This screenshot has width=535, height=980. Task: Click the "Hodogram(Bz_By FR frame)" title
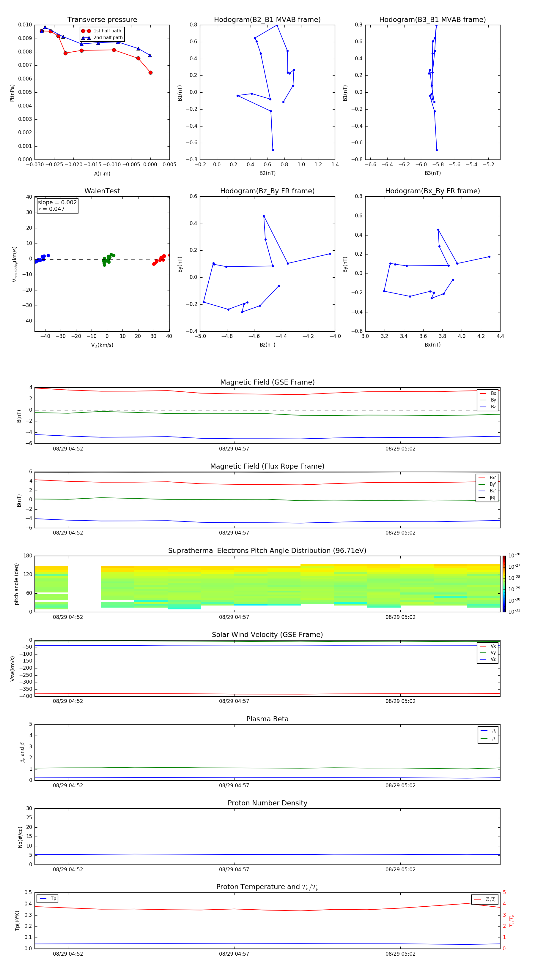pos(267,191)
